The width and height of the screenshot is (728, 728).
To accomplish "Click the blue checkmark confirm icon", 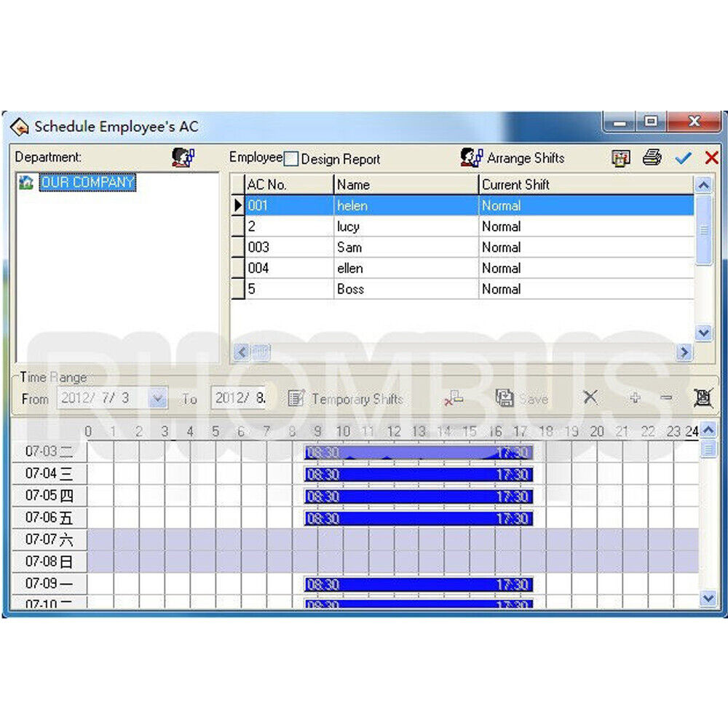I will pos(683,158).
